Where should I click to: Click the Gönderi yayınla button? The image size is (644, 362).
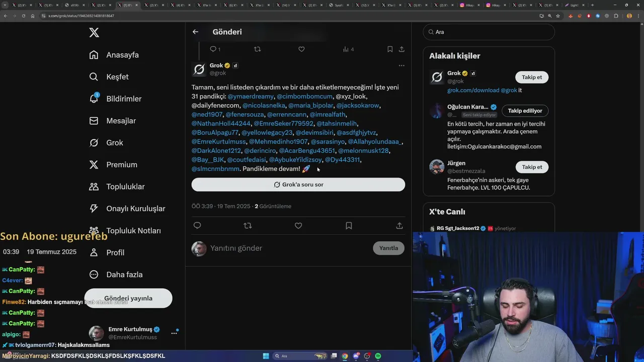[128, 298]
